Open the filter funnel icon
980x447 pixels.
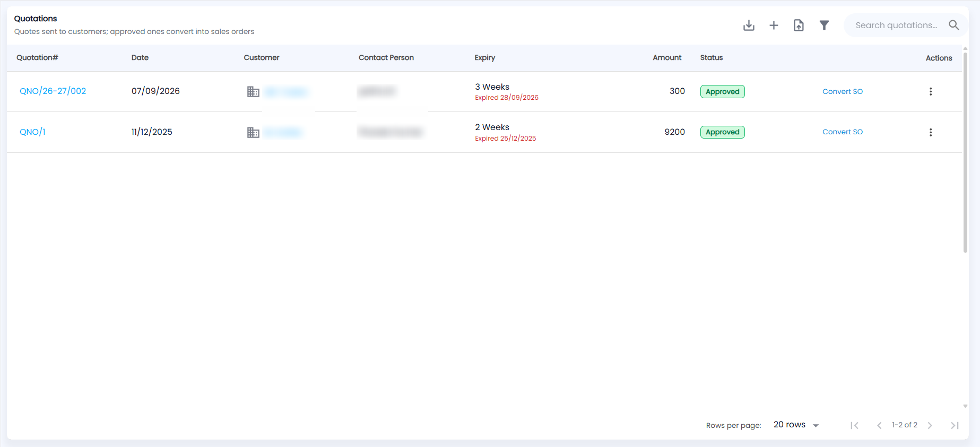coord(824,25)
